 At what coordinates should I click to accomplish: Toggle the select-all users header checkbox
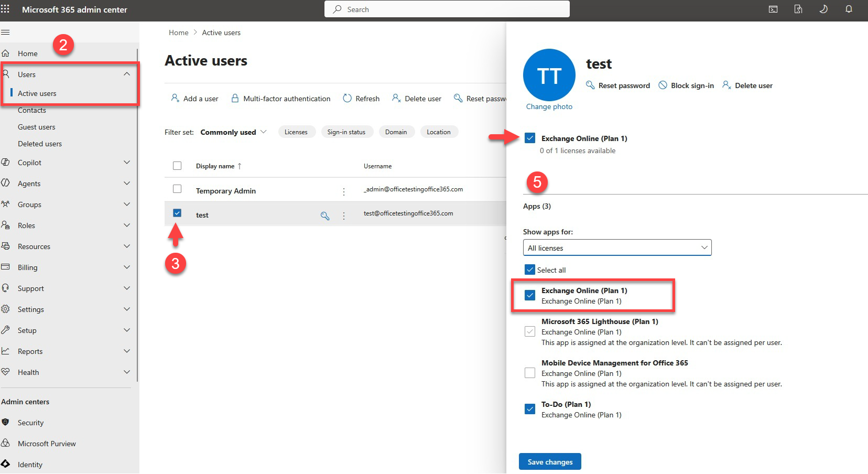pyautogui.click(x=177, y=166)
